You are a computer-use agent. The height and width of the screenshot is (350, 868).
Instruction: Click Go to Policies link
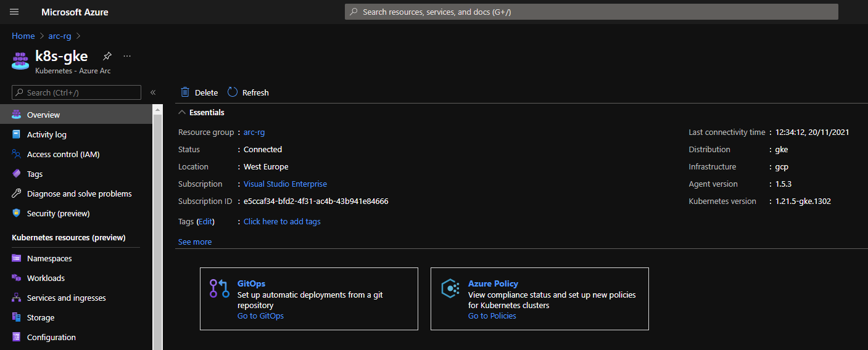pyautogui.click(x=492, y=315)
